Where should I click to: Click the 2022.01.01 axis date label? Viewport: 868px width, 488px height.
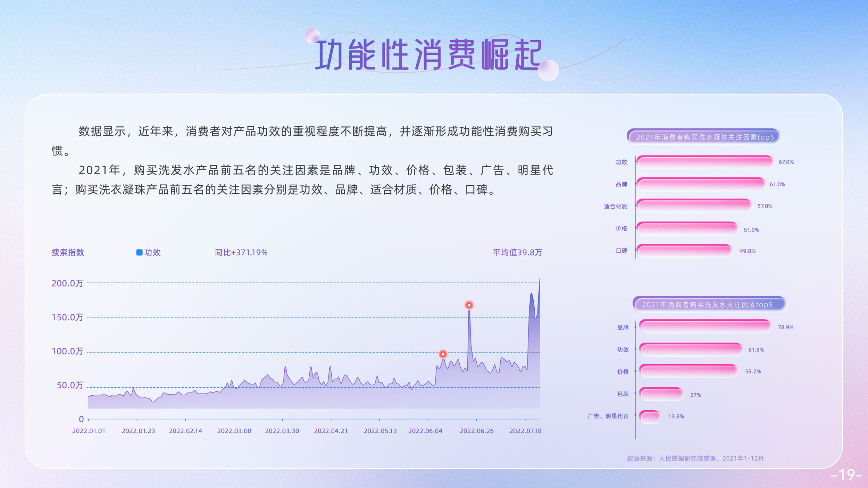coord(89,431)
